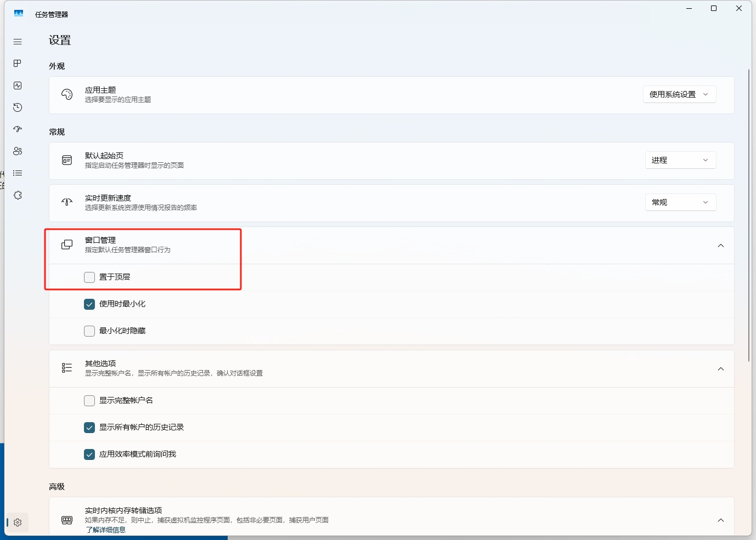Enable 显示完整帐户名 checkbox
The height and width of the screenshot is (540, 756).
89,401
